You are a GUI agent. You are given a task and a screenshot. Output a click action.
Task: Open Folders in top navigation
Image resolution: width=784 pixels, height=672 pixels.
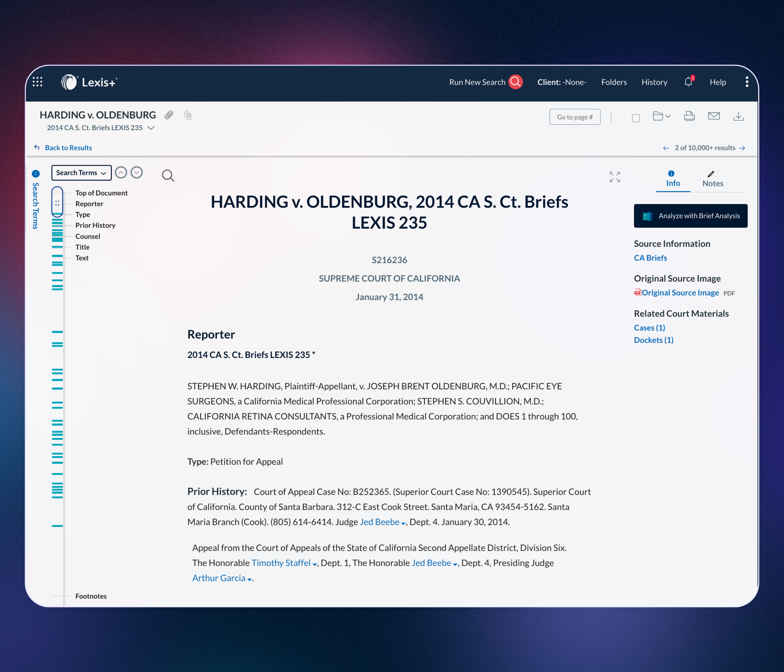(614, 82)
